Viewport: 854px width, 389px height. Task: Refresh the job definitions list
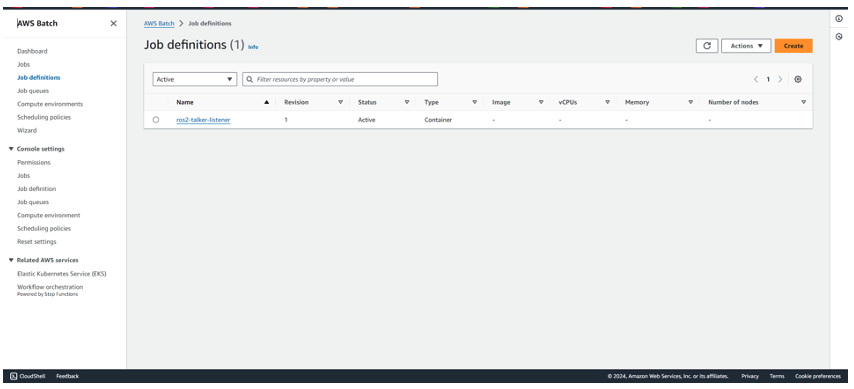[x=707, y=46]
